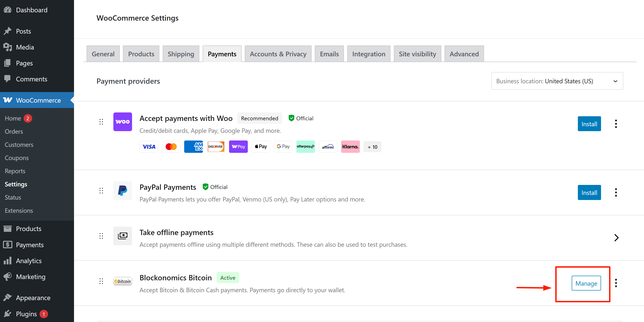The image size is (644, 322).
Task: Switch to the Shipping tab
Action: [181, 54]
